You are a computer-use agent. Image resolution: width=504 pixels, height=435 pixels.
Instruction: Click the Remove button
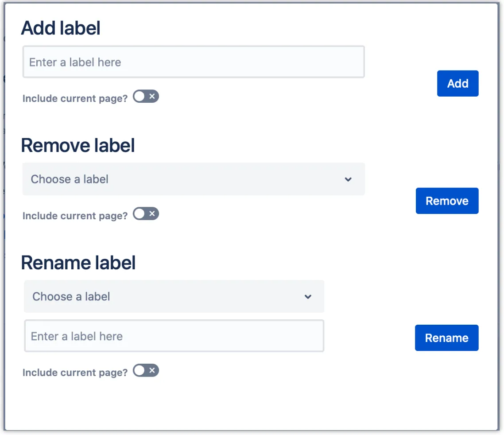(x=447, y=201)
